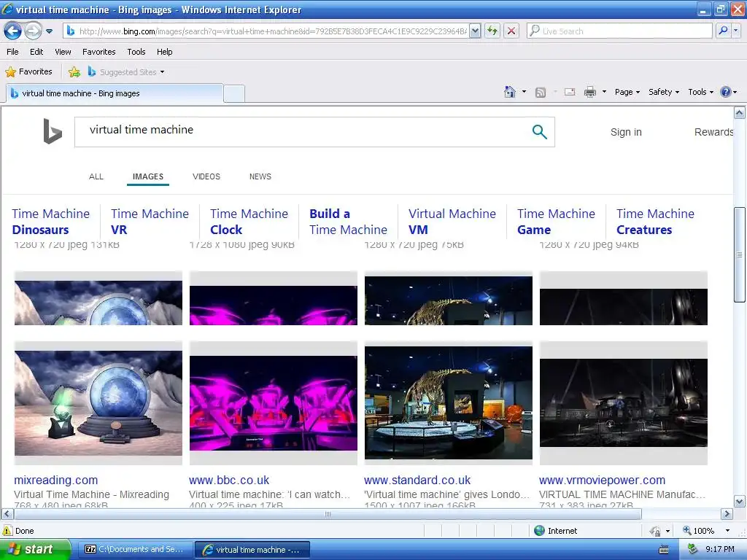Click the www.vrmoviepower.com link

[x=602, y=480]
